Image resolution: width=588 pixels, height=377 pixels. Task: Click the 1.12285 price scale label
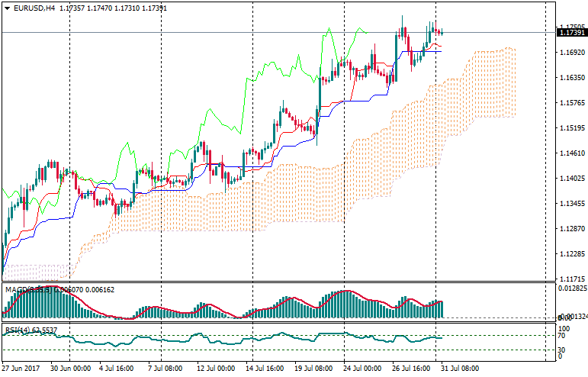click(x=571, y=254)
